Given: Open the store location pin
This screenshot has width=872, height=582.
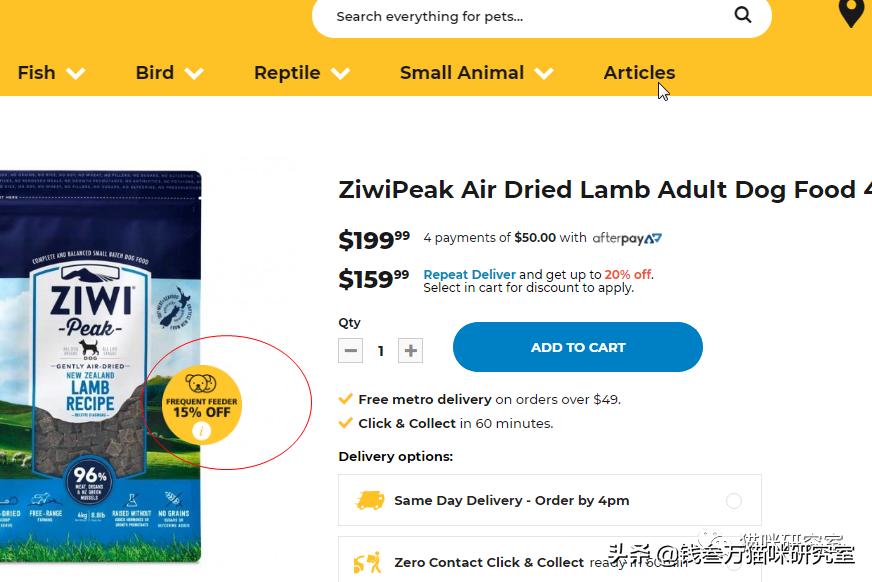Looking at the screenshot, I should click(x=850, y=13).
